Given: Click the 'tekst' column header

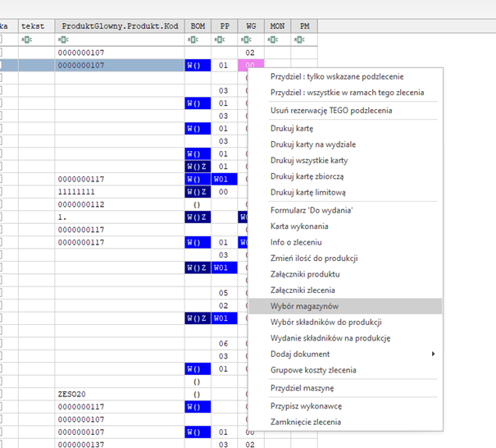Looking at the screenshot, I should point(37,26).
